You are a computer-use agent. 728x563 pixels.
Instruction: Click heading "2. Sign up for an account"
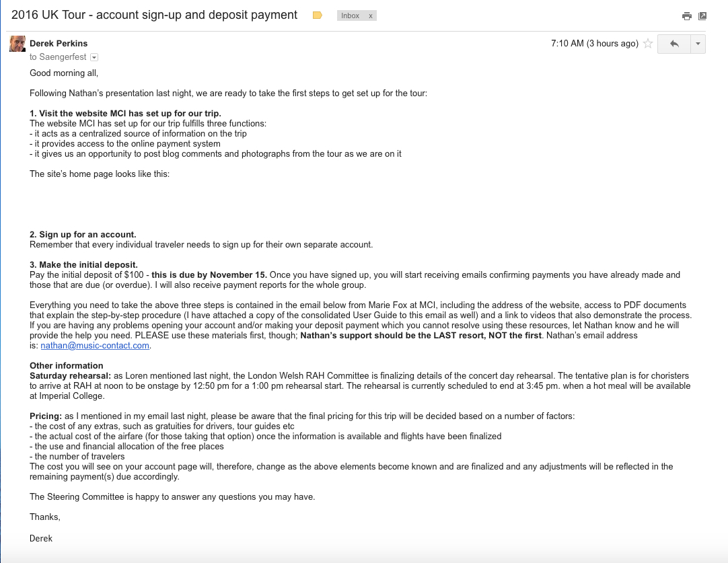coord(83,235)
